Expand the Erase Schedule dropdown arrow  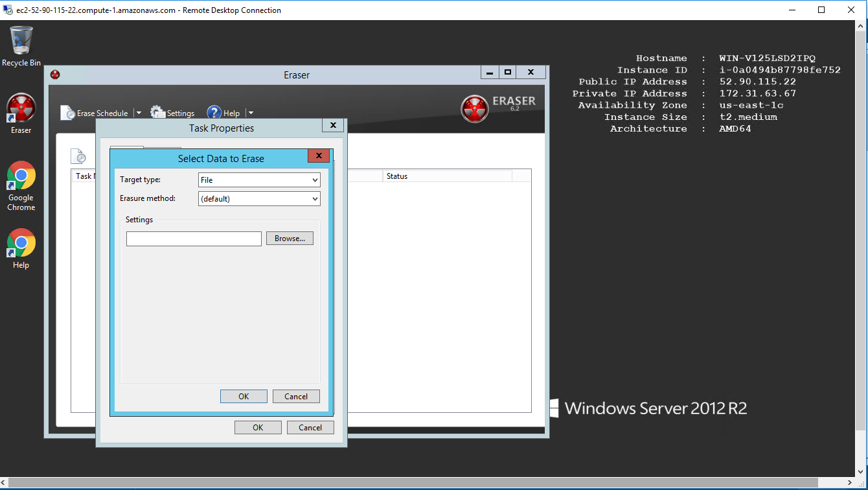[139, 113]
